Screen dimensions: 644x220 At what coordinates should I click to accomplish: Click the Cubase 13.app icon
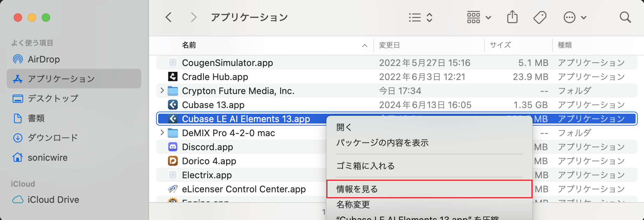coord(173,105)
